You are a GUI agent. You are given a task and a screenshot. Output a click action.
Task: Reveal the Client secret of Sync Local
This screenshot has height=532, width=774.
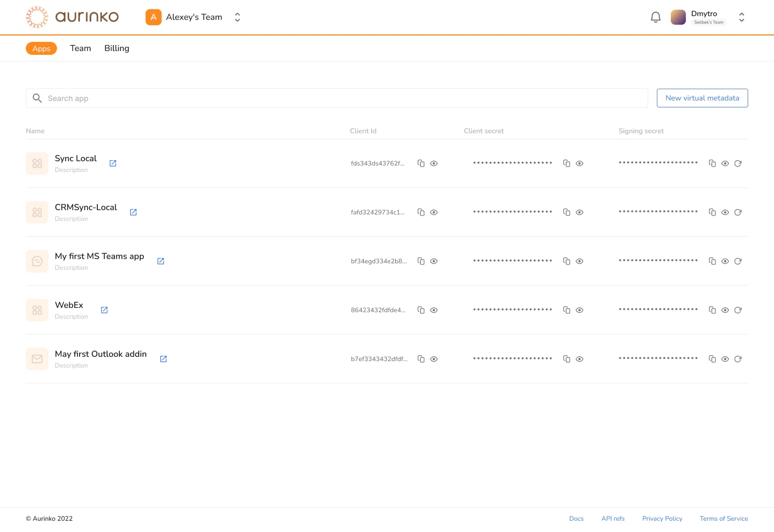coord(579,163)
